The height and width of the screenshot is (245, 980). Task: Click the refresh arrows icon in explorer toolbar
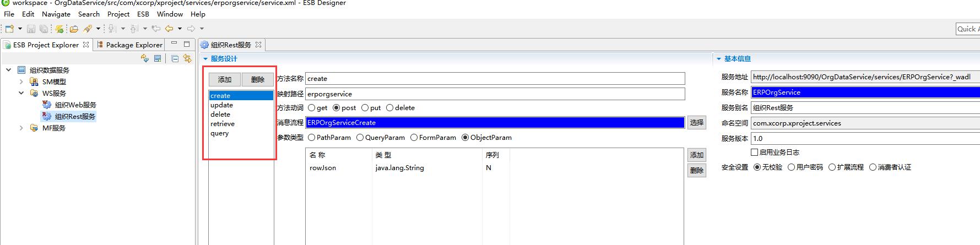click(x=145, y=58)
